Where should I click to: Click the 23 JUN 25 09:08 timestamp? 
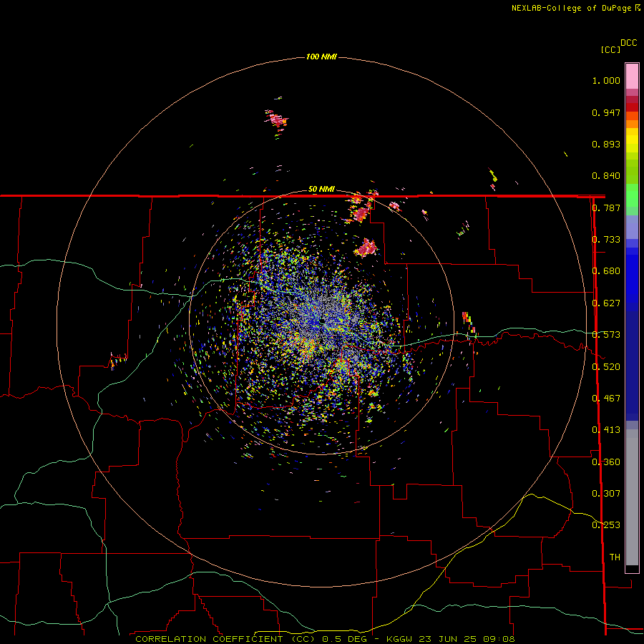[467, 639]
